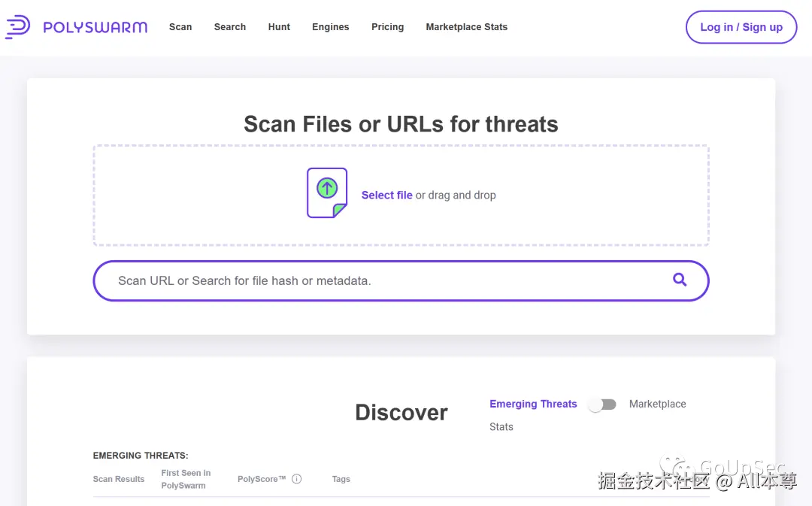Click the Tags column header
The image size is (812, 506).
tap(341, 479)
